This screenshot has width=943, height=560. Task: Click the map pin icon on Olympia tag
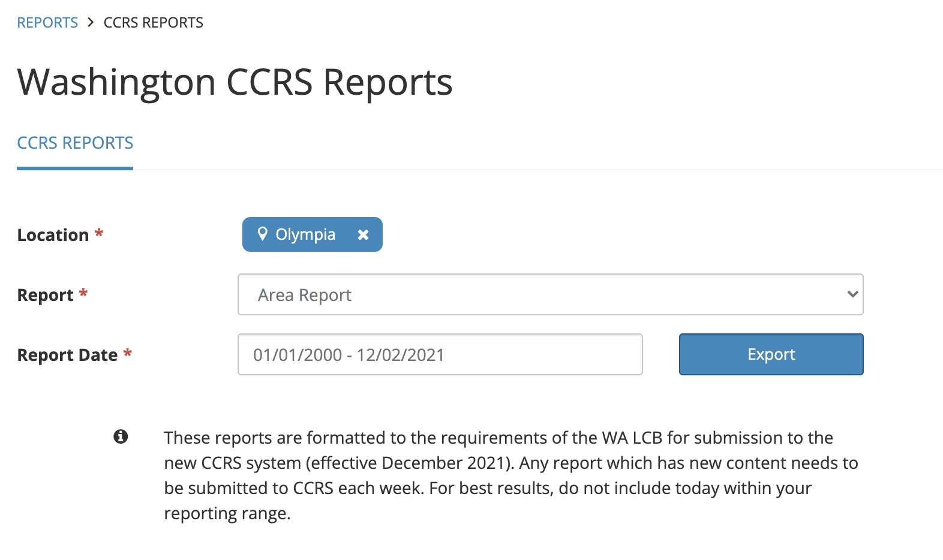pos(262,234)
